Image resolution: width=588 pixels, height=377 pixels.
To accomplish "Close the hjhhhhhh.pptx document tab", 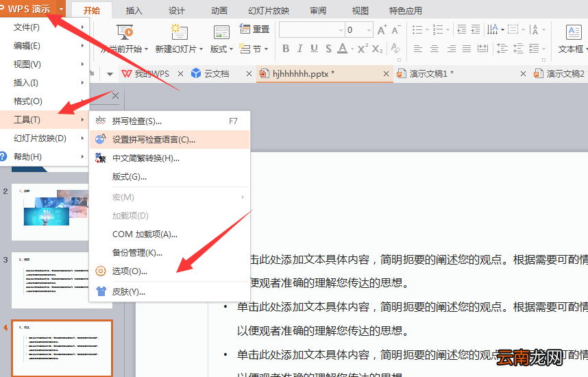I will click(x=386, y=74).
